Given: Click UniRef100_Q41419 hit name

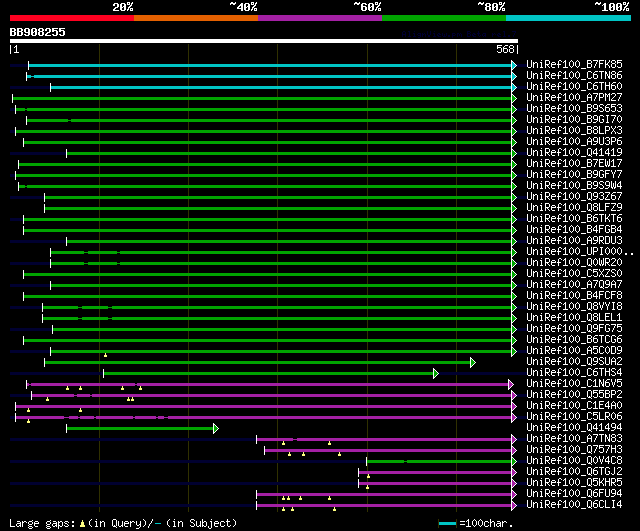Looking at the screenshot, I should (x=574, y=153).
